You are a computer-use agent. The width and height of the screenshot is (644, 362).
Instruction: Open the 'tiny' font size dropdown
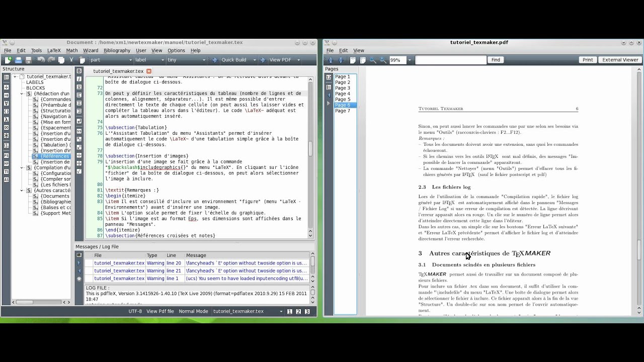[x=187, y=60]
